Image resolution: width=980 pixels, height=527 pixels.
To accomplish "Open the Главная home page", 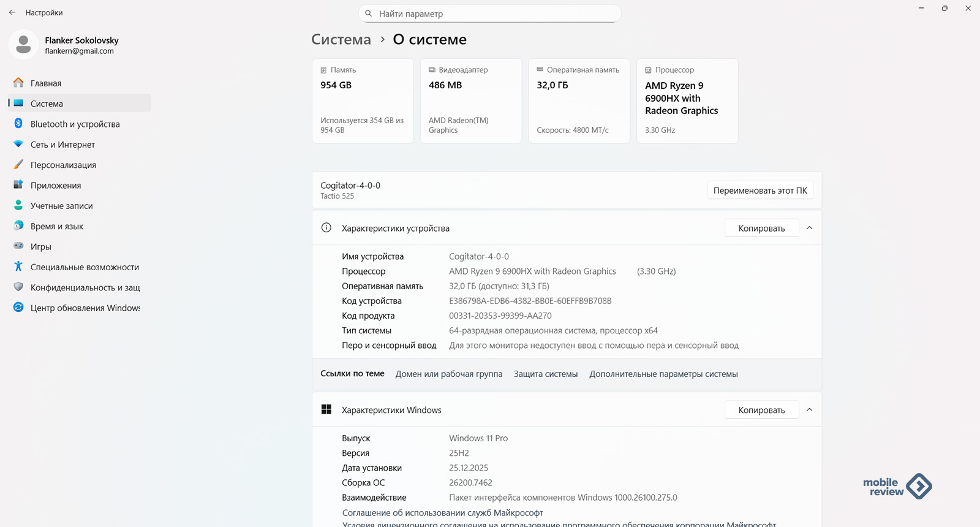I will [46, 83].
